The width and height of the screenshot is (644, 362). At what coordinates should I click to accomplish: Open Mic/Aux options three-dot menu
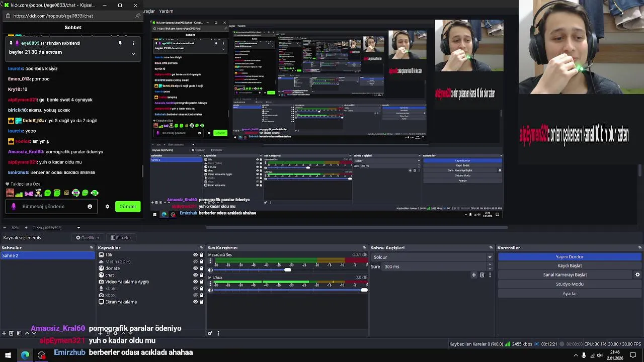[210, 283]
